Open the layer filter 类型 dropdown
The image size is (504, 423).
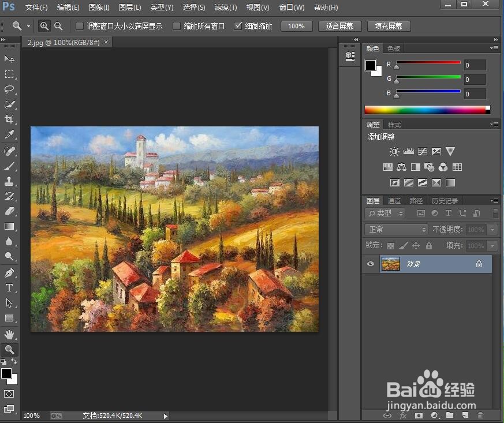[x=384, y=213]
